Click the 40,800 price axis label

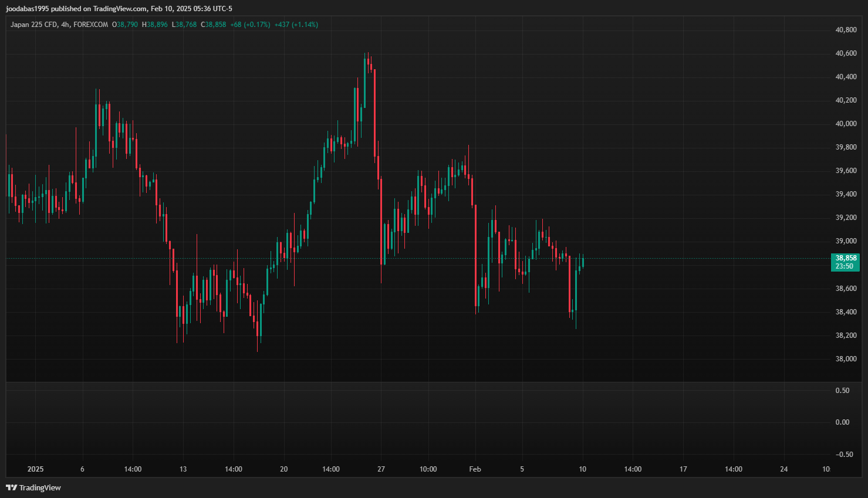pyautogui.click(x=846, y=30)
